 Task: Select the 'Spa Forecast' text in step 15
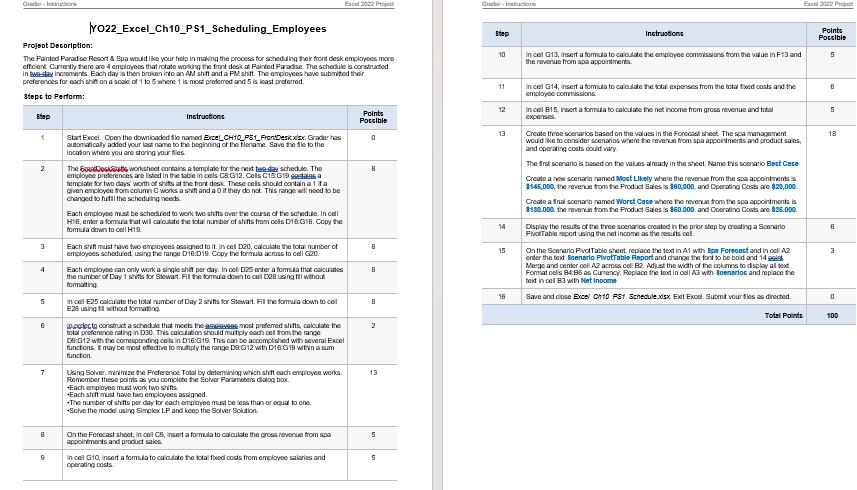pyautogui.click(x=727, y=251)
